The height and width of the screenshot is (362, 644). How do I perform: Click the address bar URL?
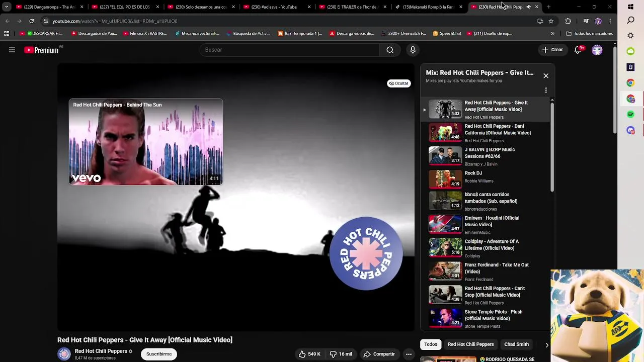115,21
